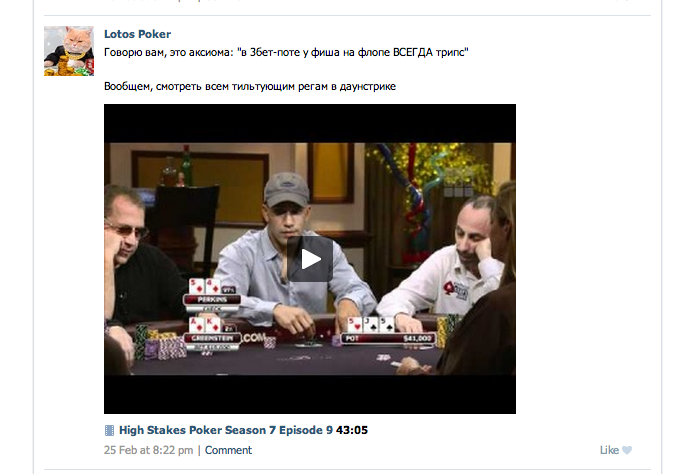This screenshot has height=474, width=693.
Task: Click the film strip icon before video title
Action: [109, 430]
